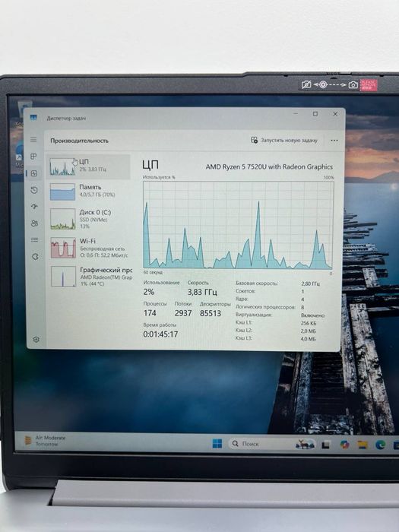Viewport: 399px width, 532px height.
Task: Open Task Manager settings gear icon
Action: (36, 339)
